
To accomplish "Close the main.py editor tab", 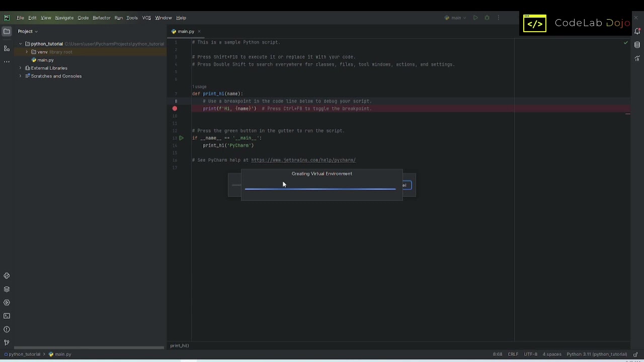I will [x=199, y=31].
